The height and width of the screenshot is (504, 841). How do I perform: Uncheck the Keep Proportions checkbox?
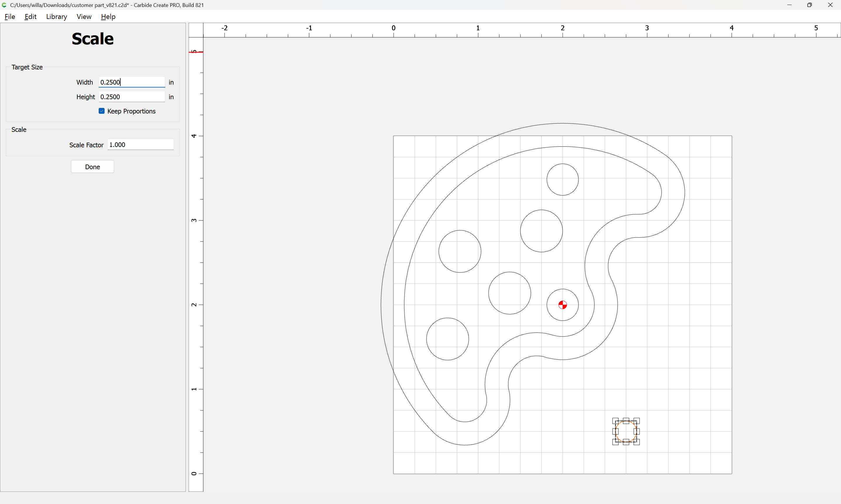(102, 111)
